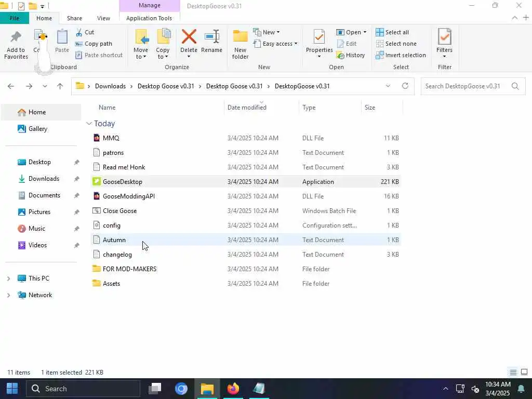This screenshot has width=532, height=399.
Task: Click Paste shortcut in the ribbon
Action: pos(99,55)
